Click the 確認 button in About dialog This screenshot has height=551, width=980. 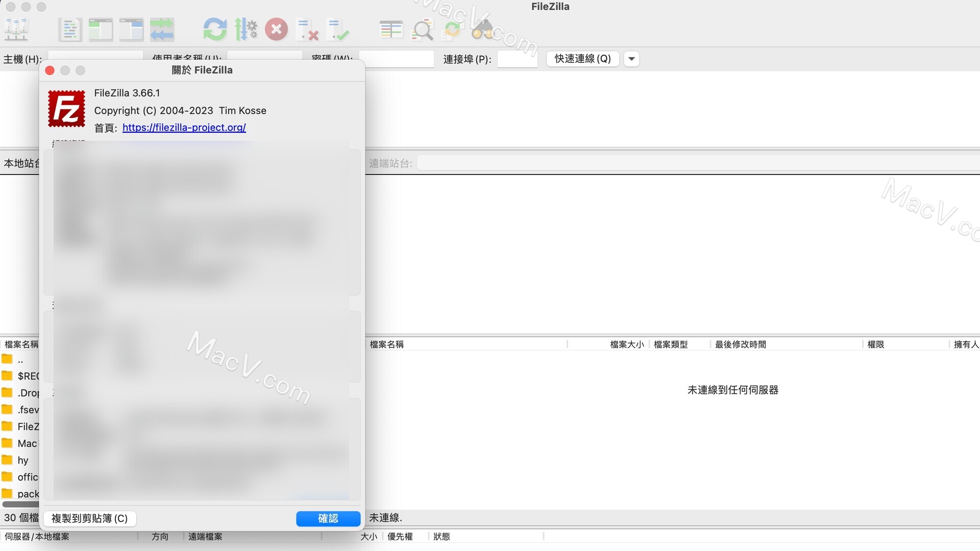pos(328,518)
